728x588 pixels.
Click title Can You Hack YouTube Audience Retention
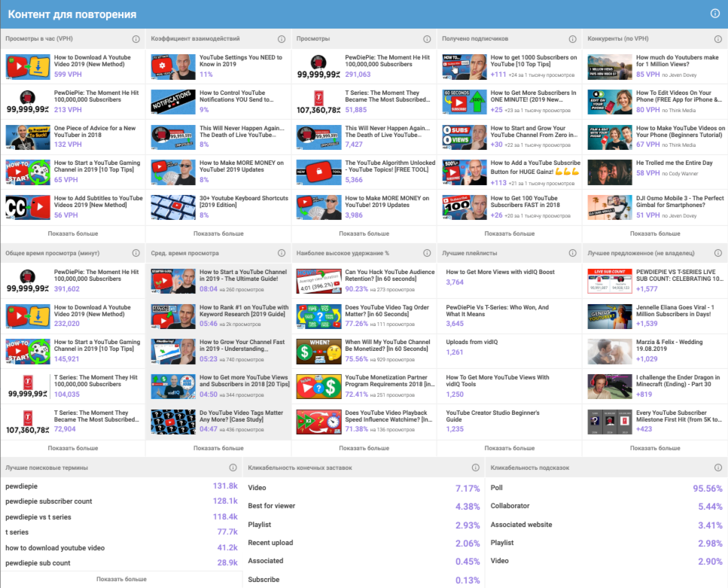point(390,276)
